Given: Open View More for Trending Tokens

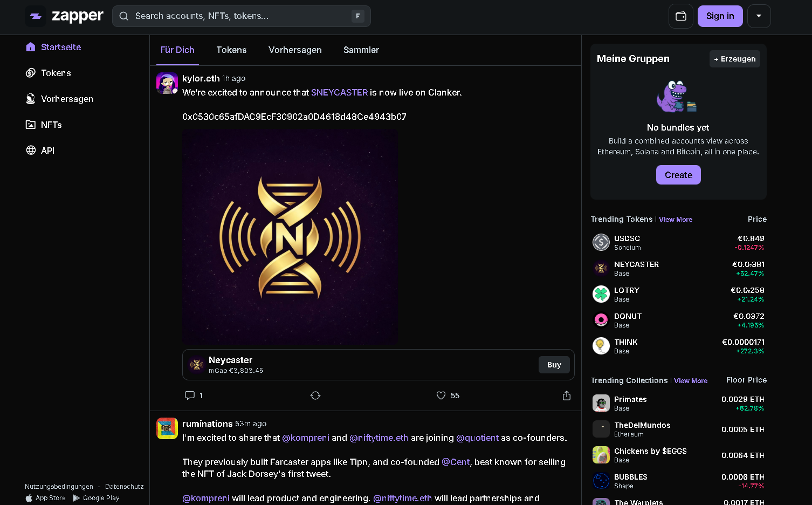Looking at the screenshot, I should click(676, 220).
